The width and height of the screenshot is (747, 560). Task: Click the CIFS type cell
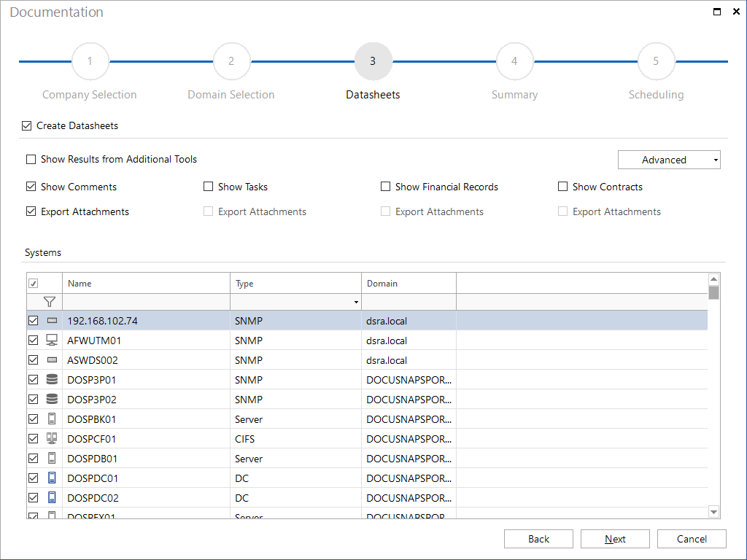coord(296,438)
